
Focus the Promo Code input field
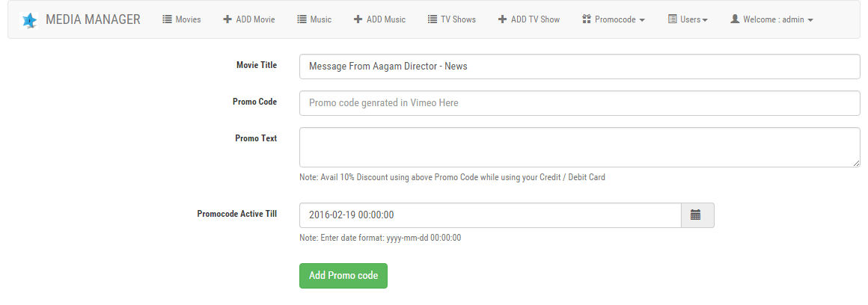click(579, 103)
